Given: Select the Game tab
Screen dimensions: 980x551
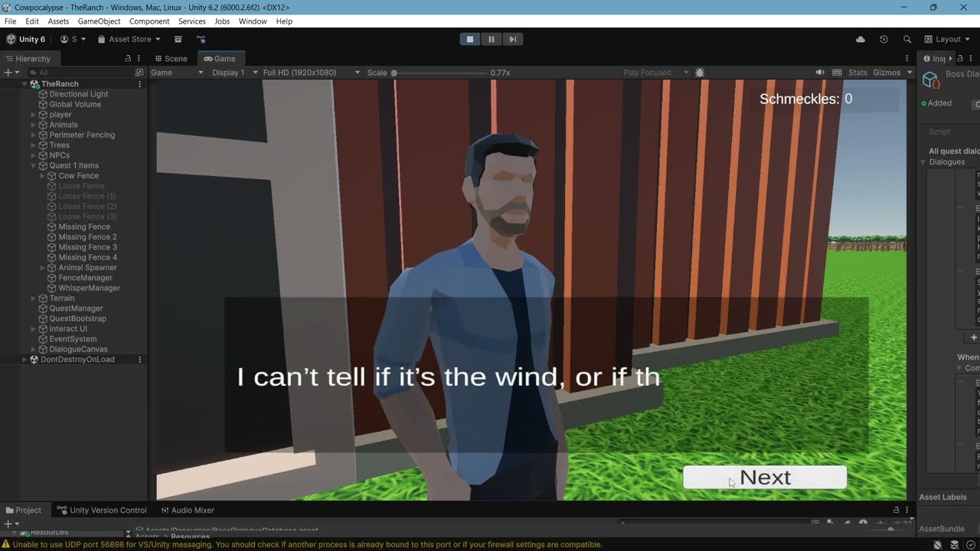Looking at the screenshot, I should click(x=220, y=58).
